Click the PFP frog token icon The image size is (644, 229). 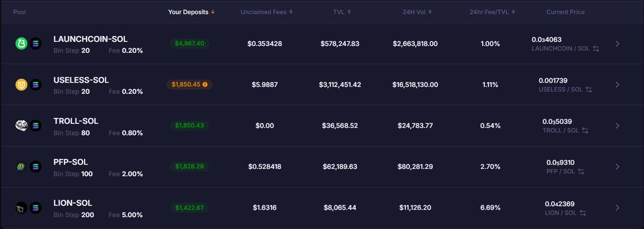[21, 167]
